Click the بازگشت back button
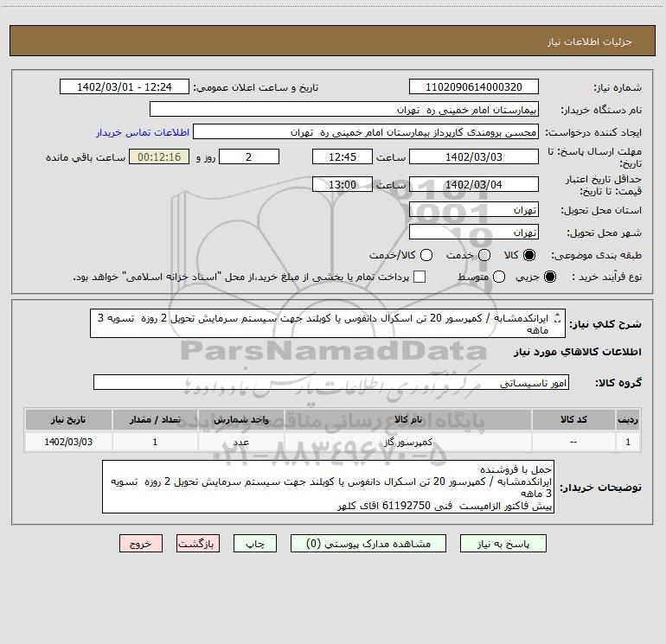 (x=198, y=544)
